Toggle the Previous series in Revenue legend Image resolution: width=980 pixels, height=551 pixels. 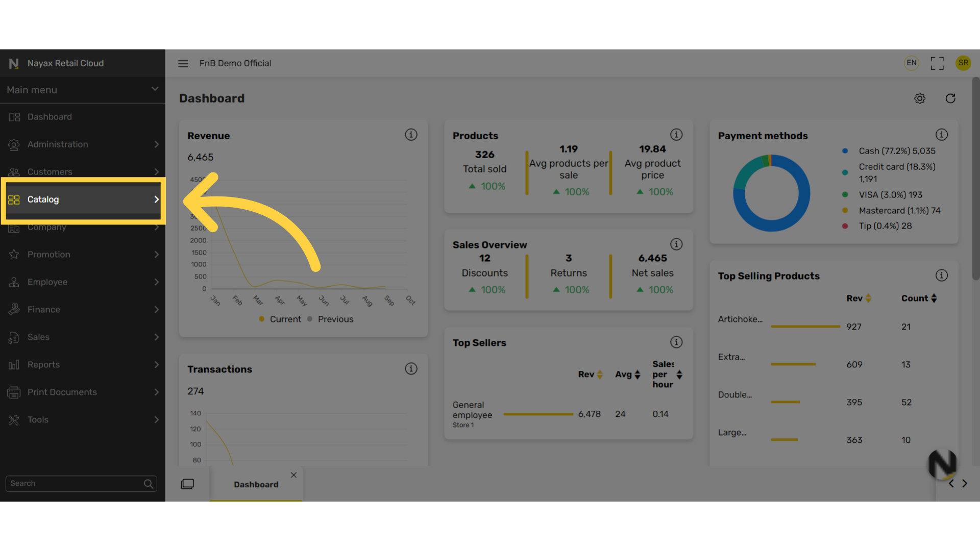click(x=330, y=319)
